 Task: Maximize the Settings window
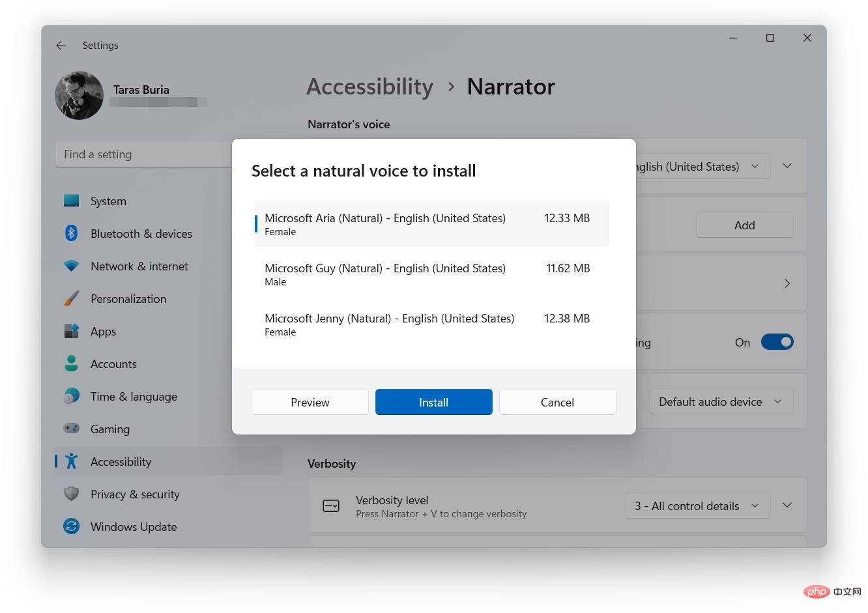coord(770,38)
